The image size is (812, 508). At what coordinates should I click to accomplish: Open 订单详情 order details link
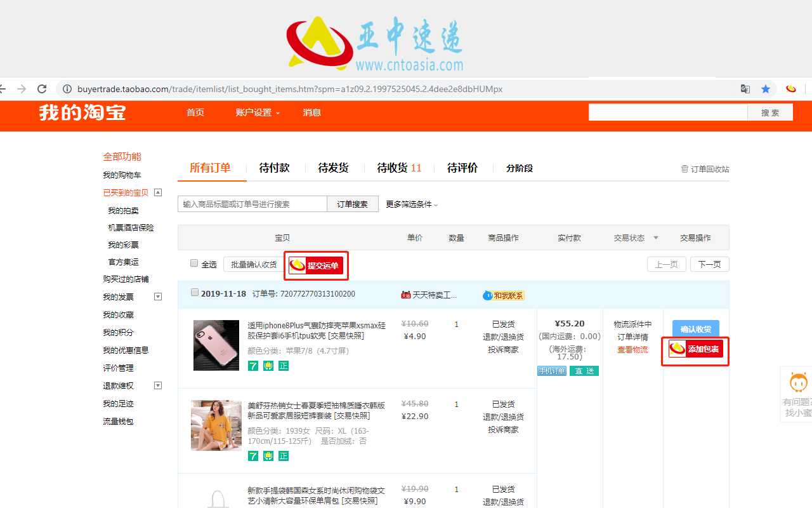(633, 337)
